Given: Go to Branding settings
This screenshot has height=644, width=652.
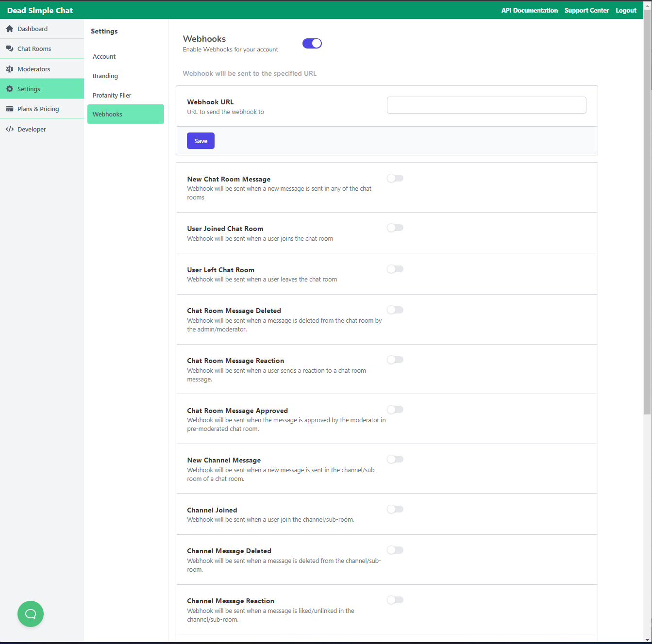Looking at the screenshot, I should (105, 76).
